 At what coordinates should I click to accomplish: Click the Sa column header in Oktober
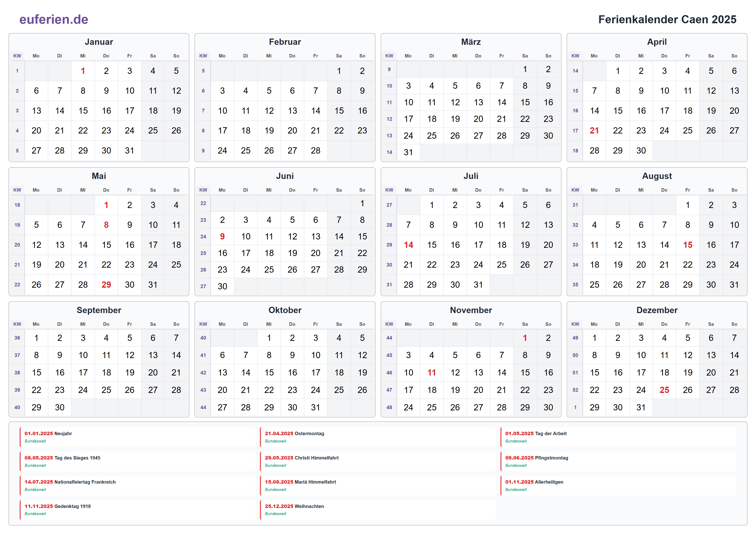tap(339, 324)
